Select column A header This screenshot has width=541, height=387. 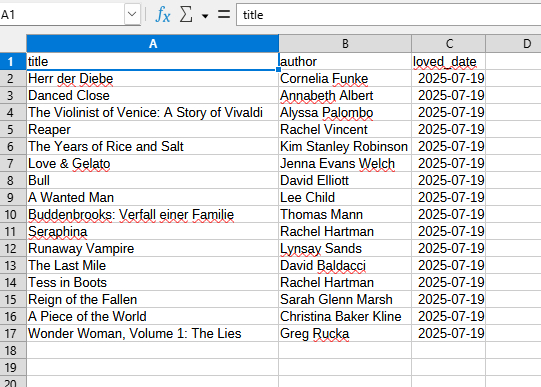click(x=153, y=43)
